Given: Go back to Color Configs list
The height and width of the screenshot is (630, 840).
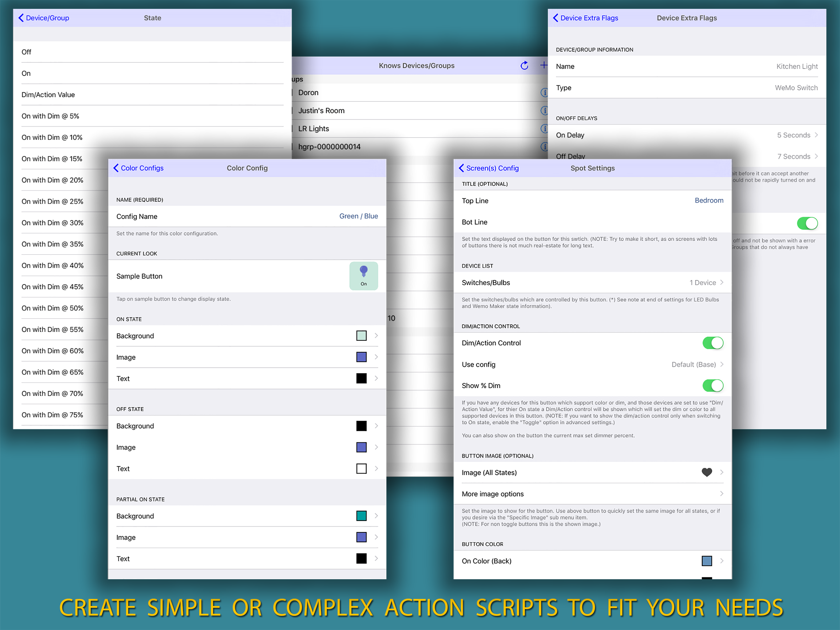Looking at the screenshot, I should (x=138, y=168).
